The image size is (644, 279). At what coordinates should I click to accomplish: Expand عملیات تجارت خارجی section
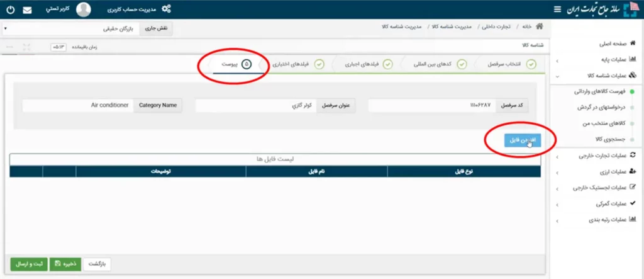tap(608, 156)
